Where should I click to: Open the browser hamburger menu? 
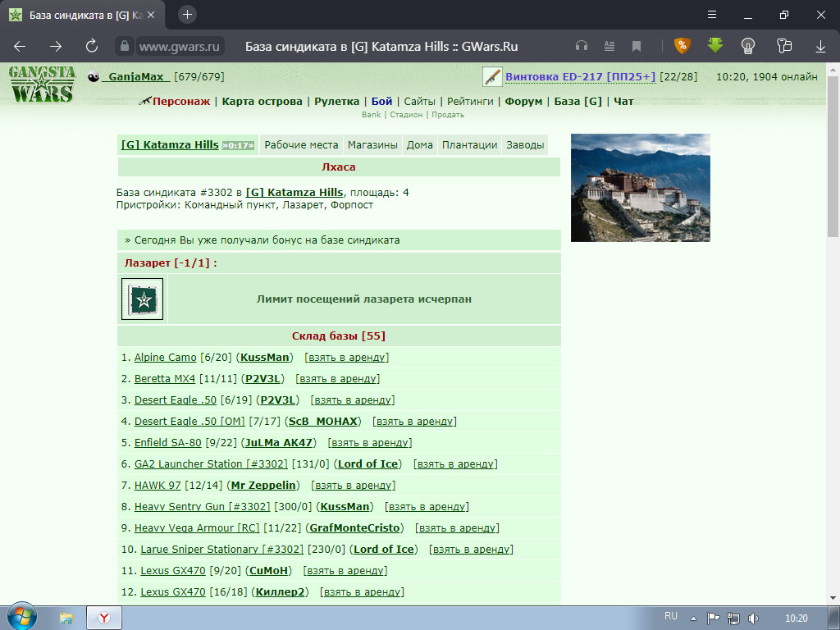(712, 15)
